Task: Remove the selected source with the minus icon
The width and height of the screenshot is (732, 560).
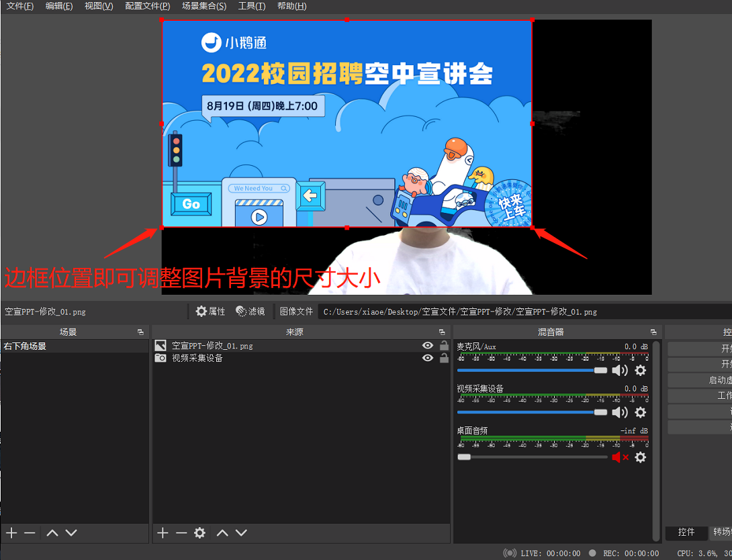Action: point(181,532)
